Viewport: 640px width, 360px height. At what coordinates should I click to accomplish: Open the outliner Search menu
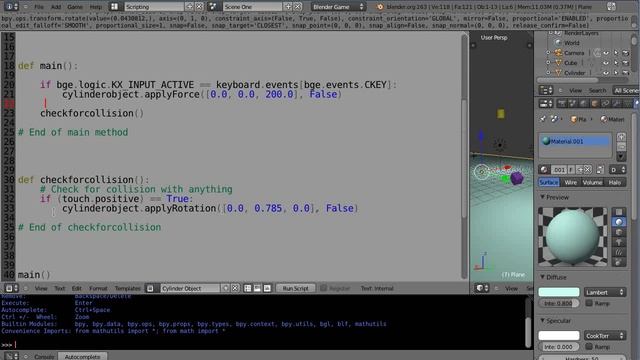597,90
